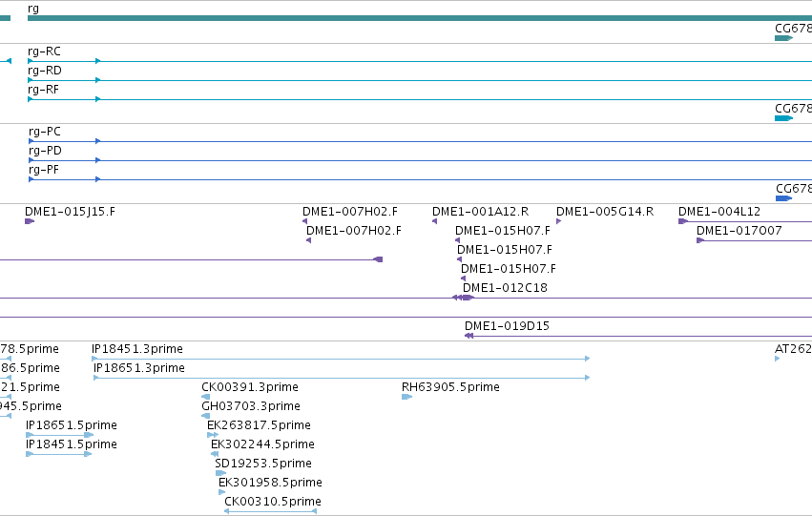Viewport: 812px width, 516px height.
Task: Click the glyph under EK302244.5prime
Action: (x=215, y=454)
